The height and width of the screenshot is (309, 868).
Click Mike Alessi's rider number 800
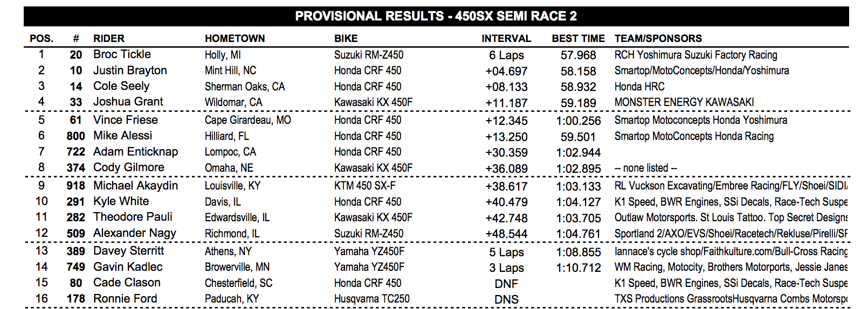[x=75, y=136]
